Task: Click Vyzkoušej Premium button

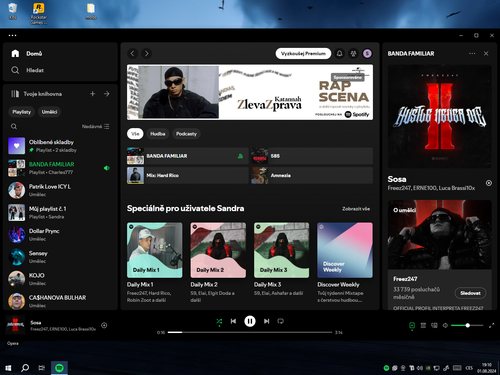Action: click(x=303, y=53)
